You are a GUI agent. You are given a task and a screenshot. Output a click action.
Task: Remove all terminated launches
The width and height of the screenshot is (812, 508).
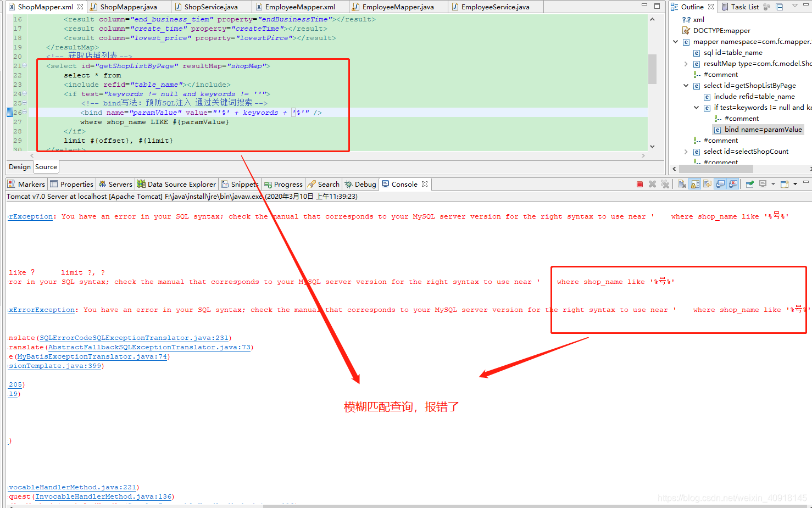point(665,183)
